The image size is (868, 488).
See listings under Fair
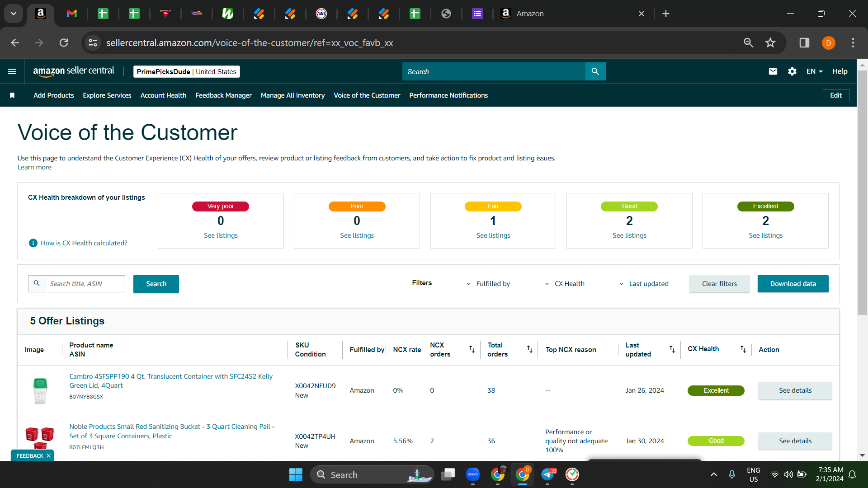(493, 235)
